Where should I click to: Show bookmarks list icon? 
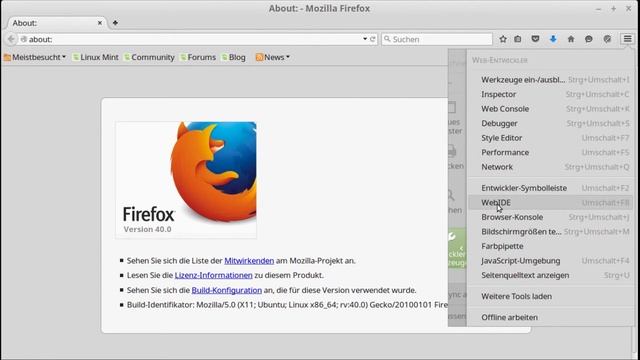(x=518, y=39)
